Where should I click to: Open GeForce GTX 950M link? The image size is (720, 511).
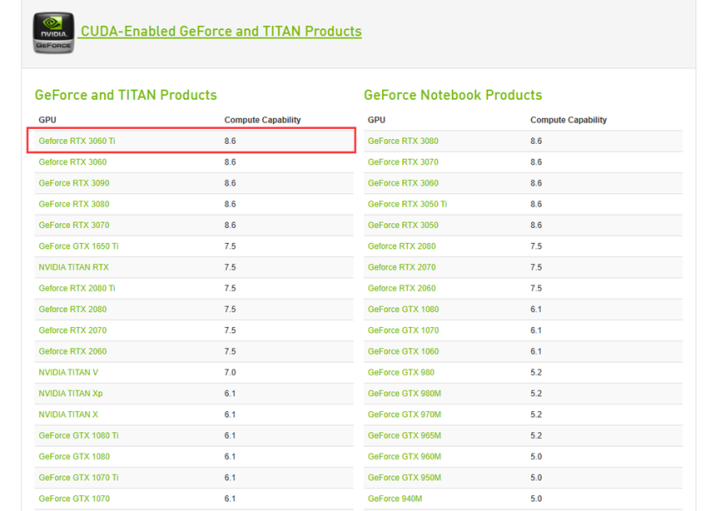[x=405, y=478]
